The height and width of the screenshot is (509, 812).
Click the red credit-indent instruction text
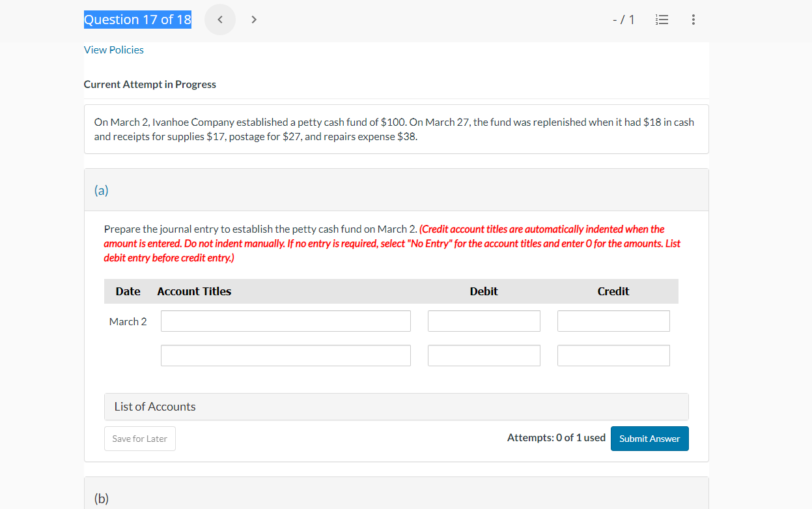(x=393, y=244)
